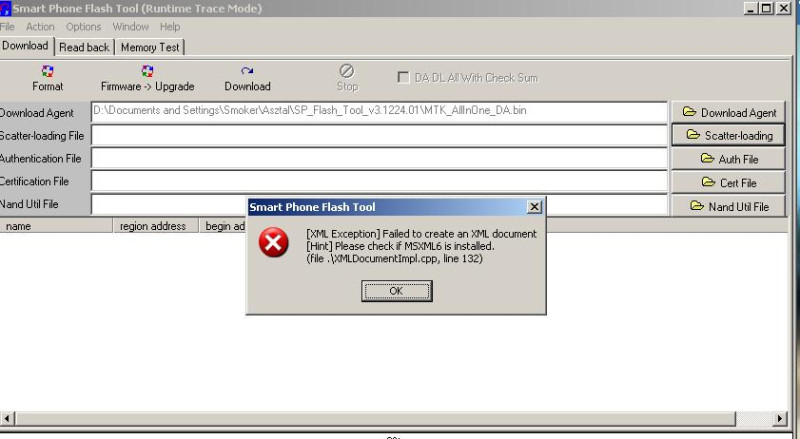This screenshot has height=439, width=800.
Task: Close the Smart Phone Flash Tool error dialog
Action: [534, 207]
